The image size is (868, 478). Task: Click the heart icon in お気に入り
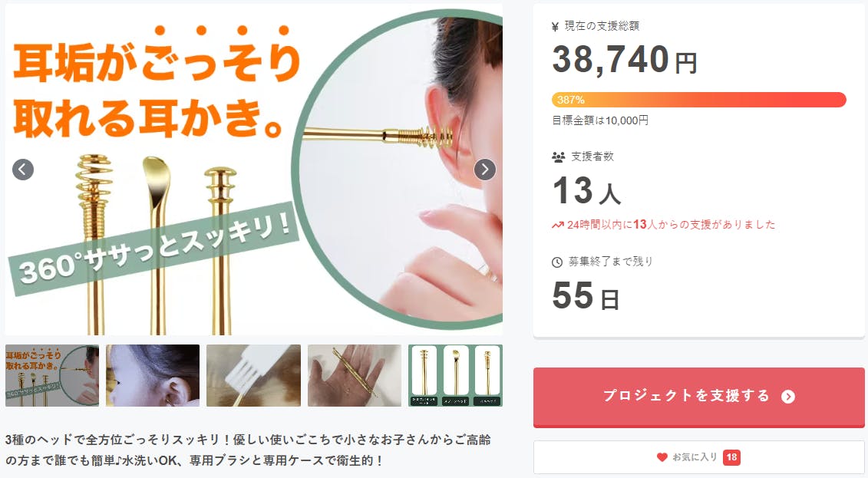[x=662, y=457]
